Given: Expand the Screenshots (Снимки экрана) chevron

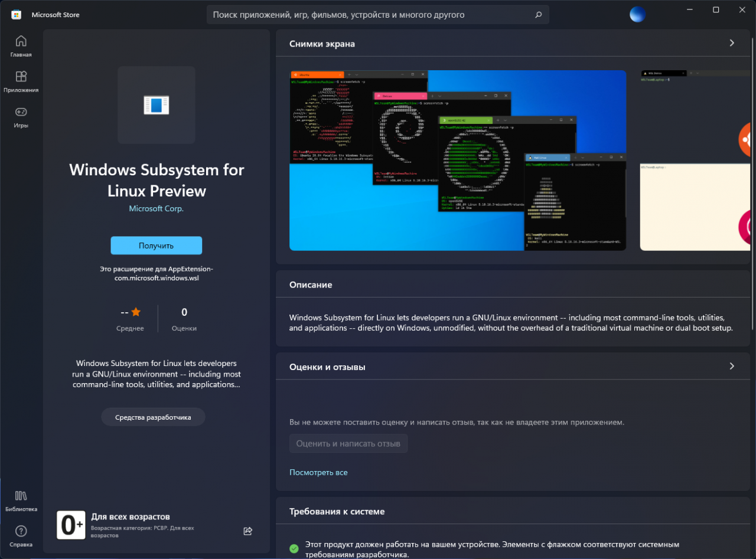Looking at the screenshot, I should click(732, 43).
